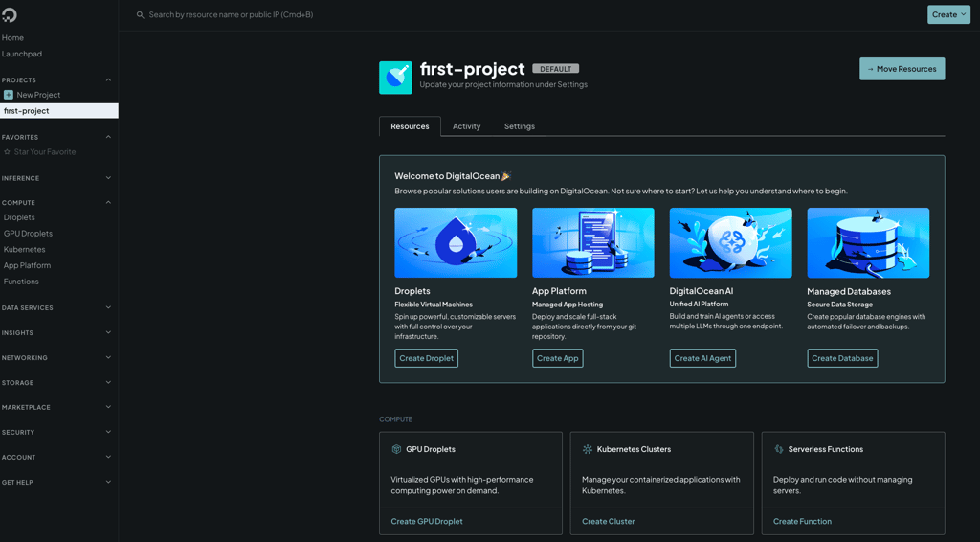The height and width of the screenshot is (542, 980).
Task: Expand the Insights section
Action: [56, 333]
